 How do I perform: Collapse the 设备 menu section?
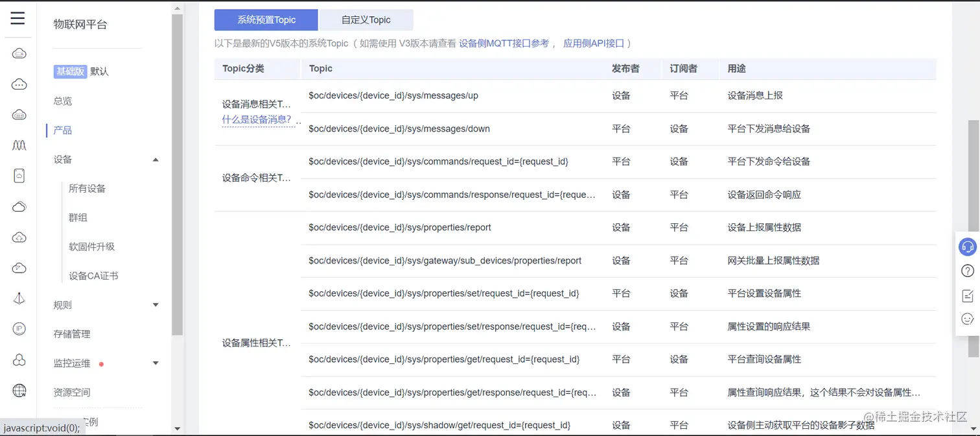pos(156,160)
